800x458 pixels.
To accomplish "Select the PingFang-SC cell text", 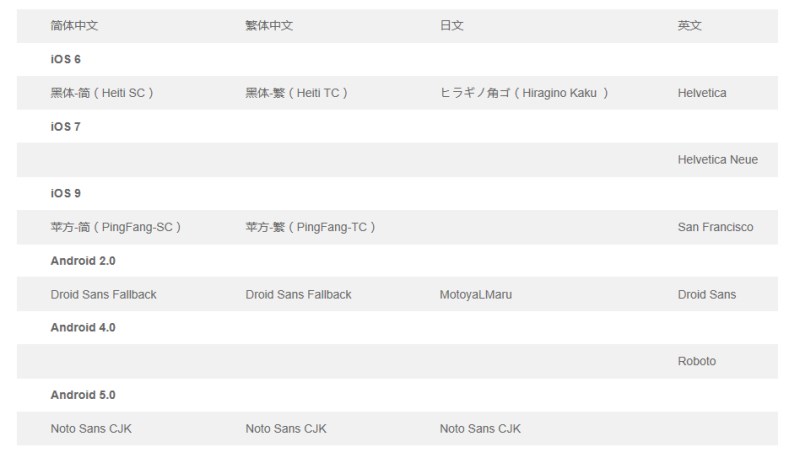I will tap(116, 227).
